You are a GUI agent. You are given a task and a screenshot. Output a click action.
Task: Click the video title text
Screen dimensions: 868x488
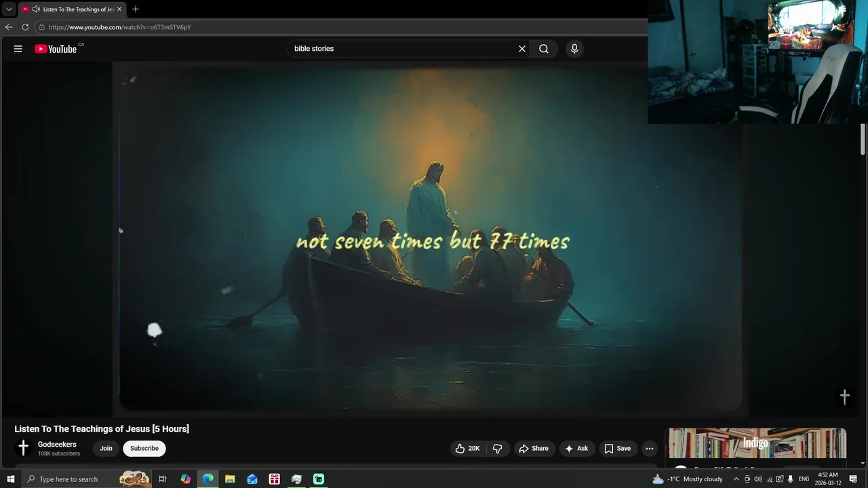pyautogui.click(x=102, y=429)
